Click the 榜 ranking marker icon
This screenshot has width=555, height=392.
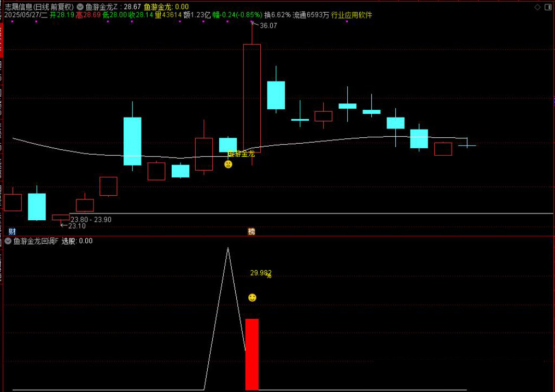tap(252, 231)
